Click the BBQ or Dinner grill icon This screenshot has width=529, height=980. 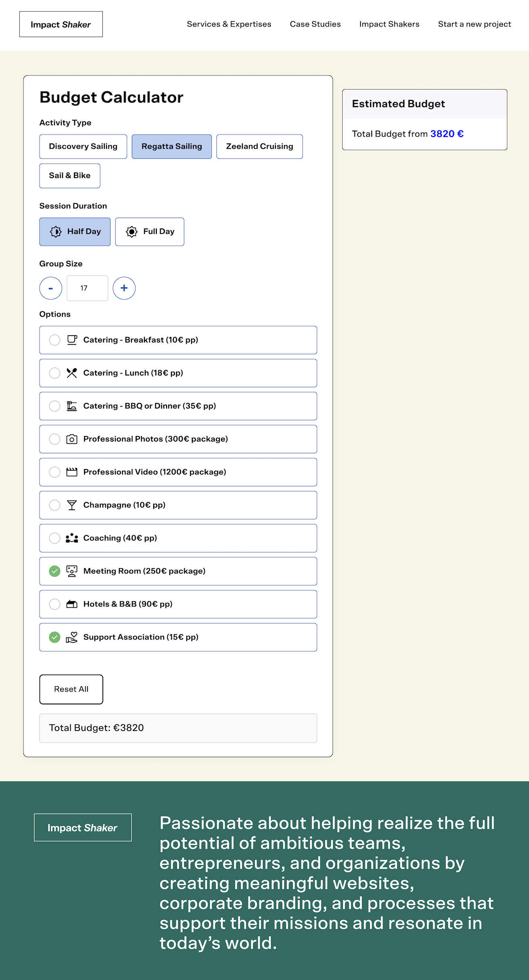click(x=72, y=406)
